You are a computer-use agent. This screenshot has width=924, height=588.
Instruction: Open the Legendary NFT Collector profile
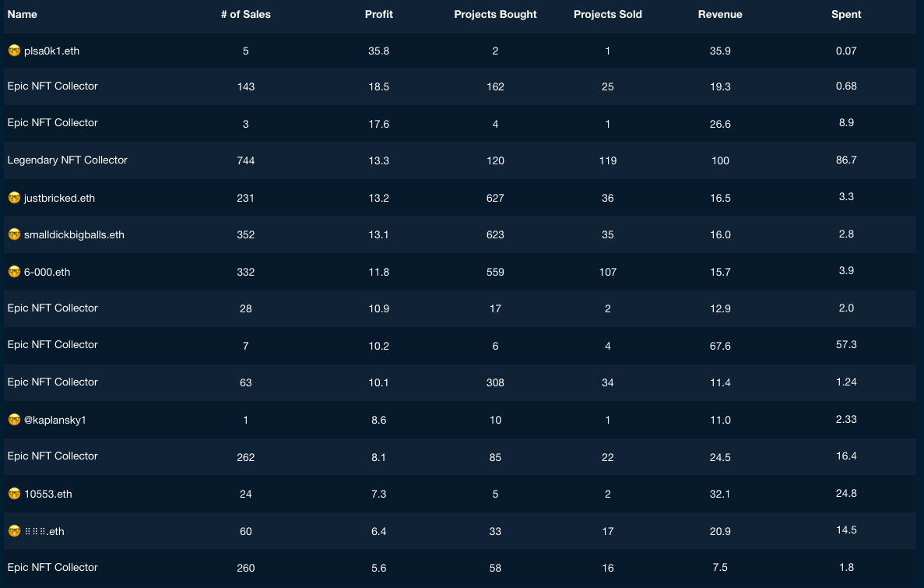[67, 160]
